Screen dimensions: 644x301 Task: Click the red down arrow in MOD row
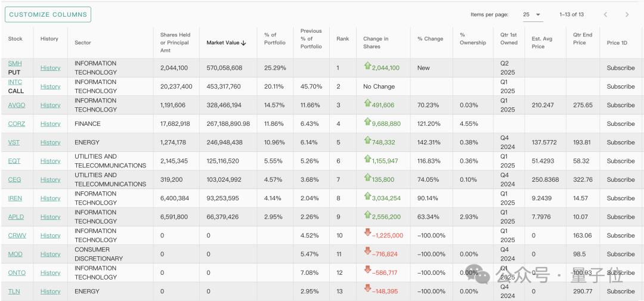tap(367, 251)
